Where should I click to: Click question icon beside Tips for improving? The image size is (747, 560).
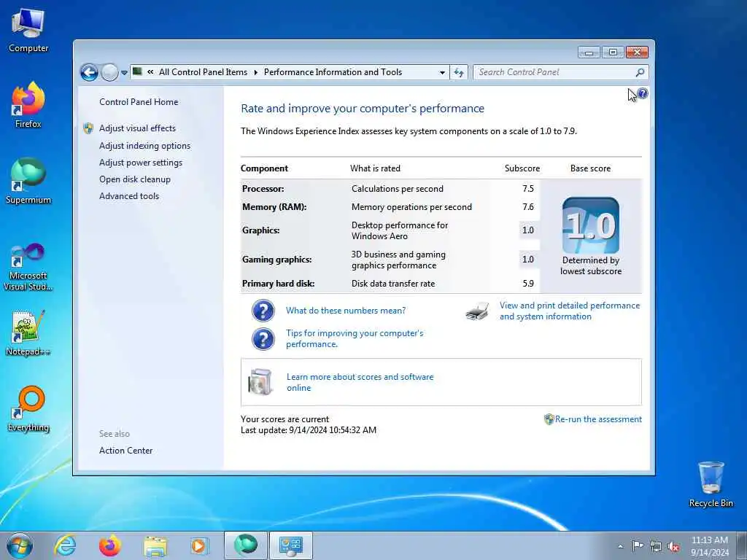click(x=263, y=339)
